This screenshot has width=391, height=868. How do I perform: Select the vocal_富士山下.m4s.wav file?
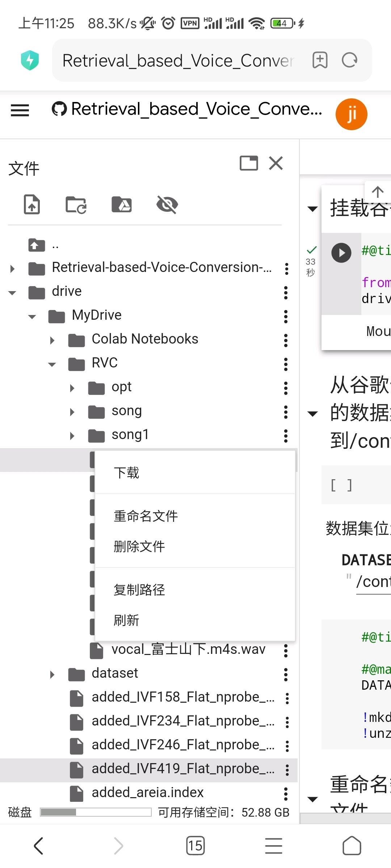[188, 649]
